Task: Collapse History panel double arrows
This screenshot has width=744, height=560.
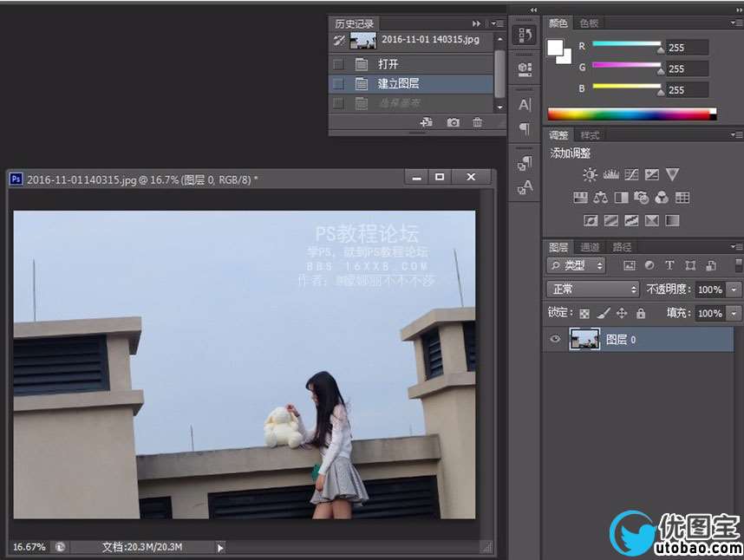Action: (476, 23)
